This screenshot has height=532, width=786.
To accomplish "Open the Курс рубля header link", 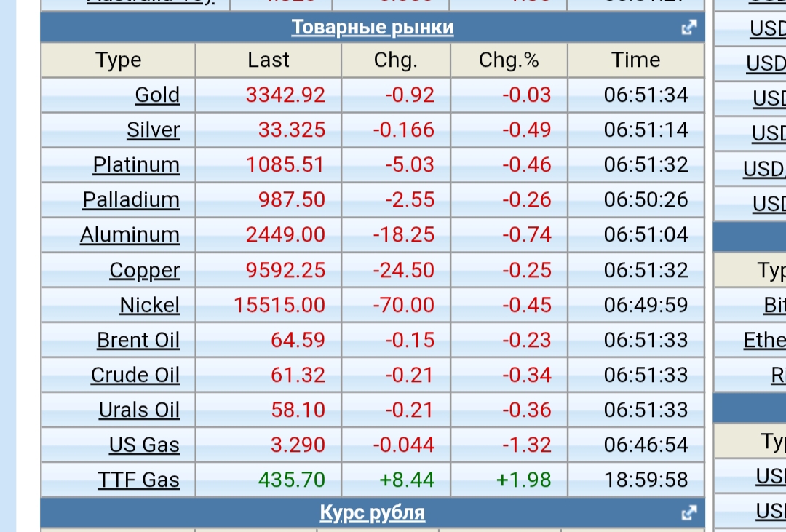I will click(373, 513).
